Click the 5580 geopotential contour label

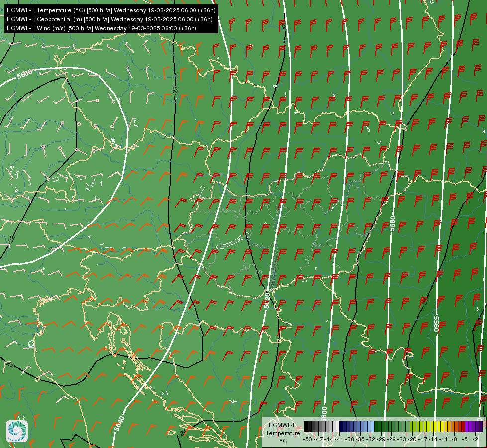[x=393, y=223]
